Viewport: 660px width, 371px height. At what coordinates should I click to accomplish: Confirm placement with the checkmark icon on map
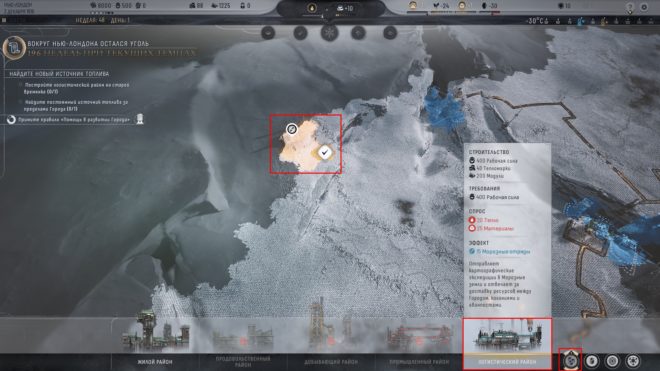pos(325,152)
